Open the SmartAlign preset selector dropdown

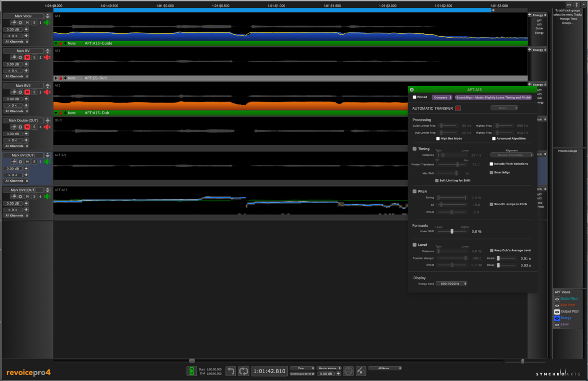point(494,97)
